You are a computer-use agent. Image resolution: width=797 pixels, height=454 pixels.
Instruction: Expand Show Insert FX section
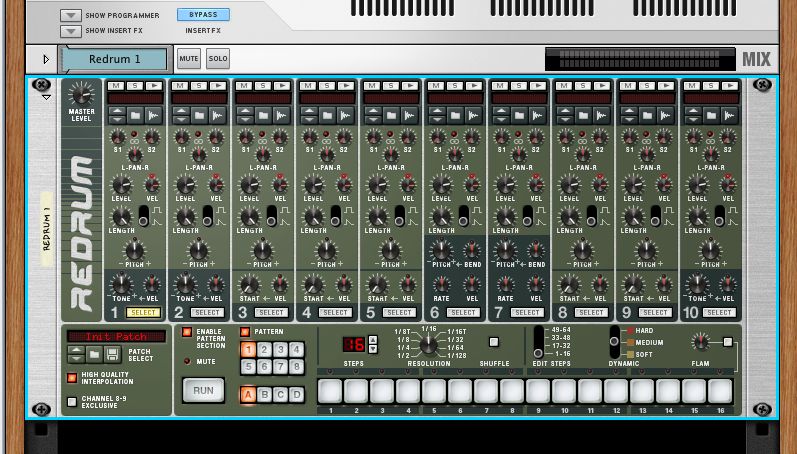pos(71,31)
